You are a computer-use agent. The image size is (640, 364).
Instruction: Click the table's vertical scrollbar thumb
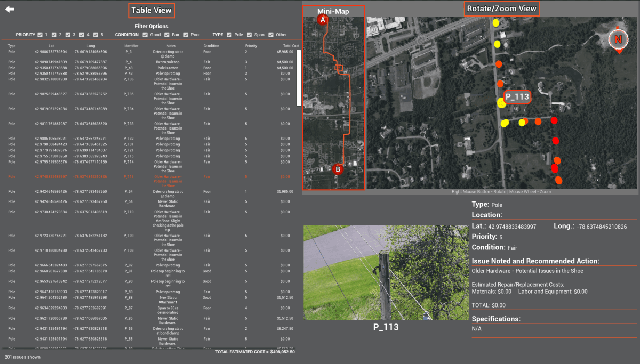299,78
